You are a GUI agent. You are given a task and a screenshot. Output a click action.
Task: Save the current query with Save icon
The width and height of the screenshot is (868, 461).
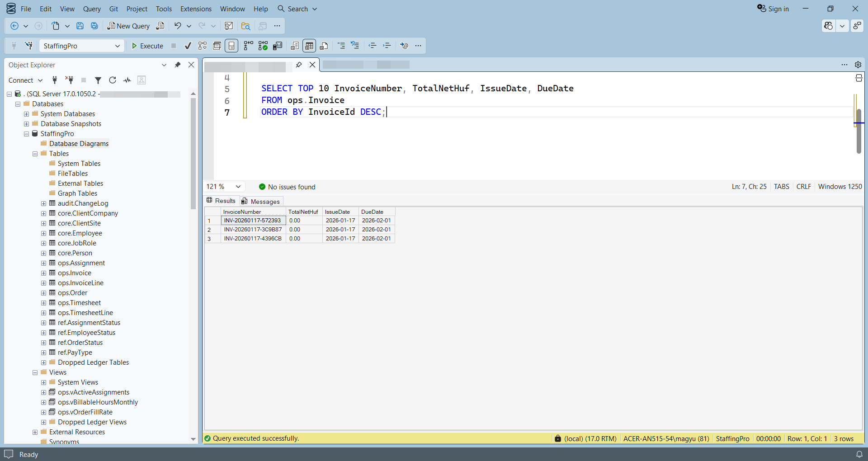[80, 26]
